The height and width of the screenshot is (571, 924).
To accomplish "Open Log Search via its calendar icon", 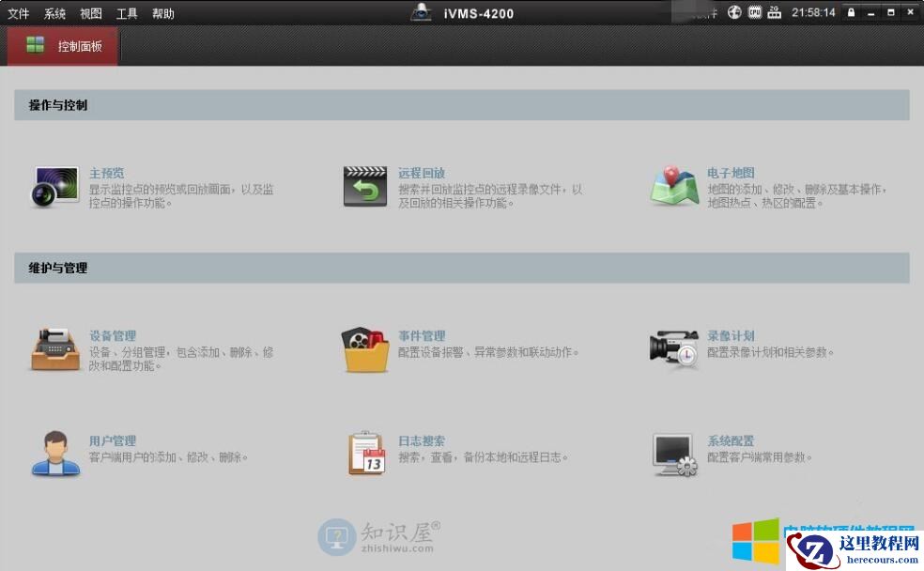I will coord(365,452).
